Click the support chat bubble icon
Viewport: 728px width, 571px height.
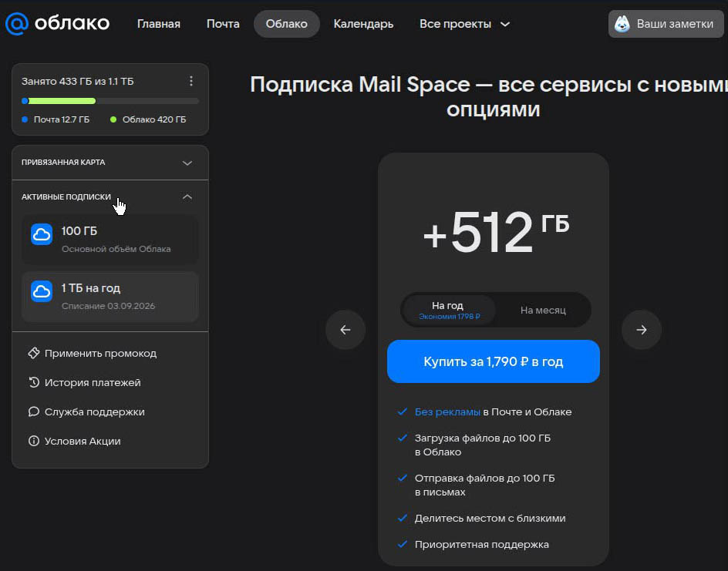pos(33,411)
